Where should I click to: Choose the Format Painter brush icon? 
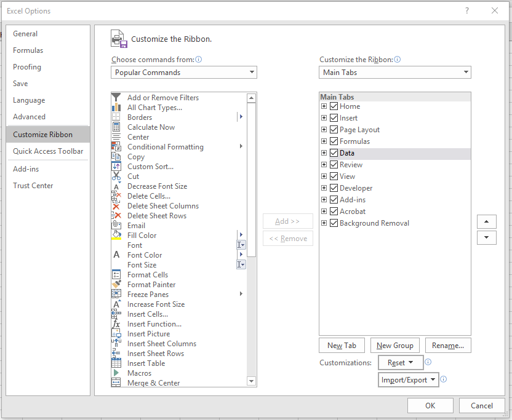click(116, 285)
